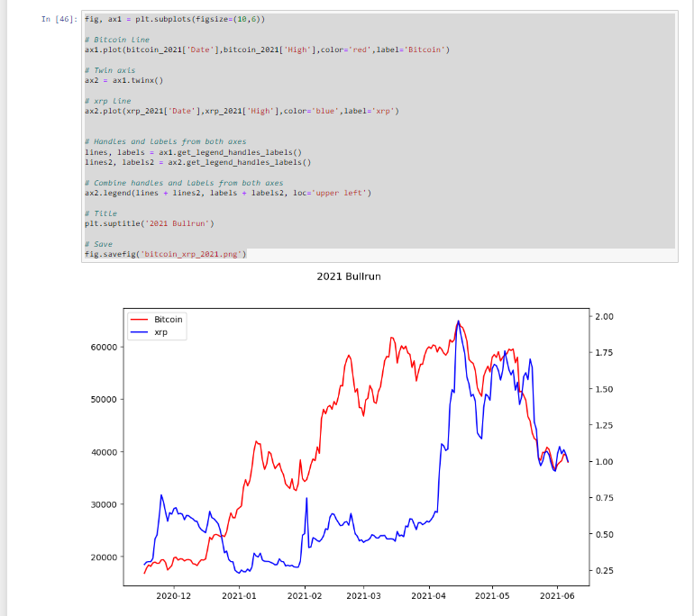The height and width of the screenshot is (616, 694).
Task: Click the 'lines2, labels2' code line
Action: point(198,162)
